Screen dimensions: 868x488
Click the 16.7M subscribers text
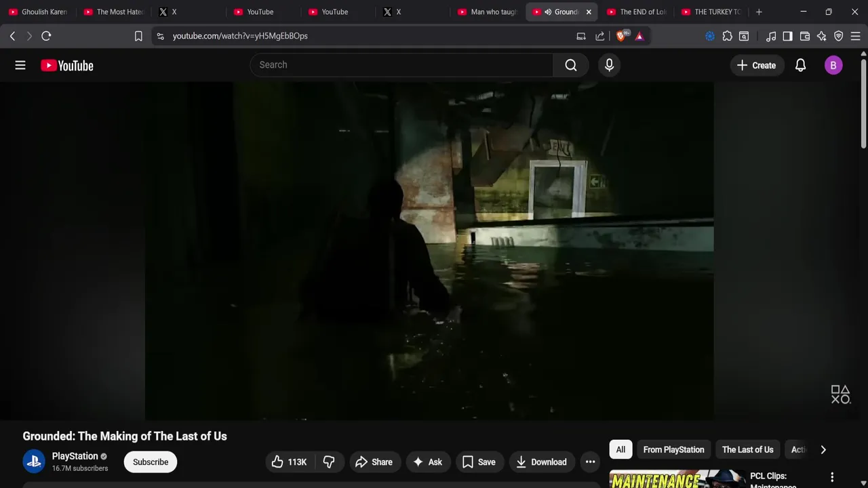click(x=80, y=468)
